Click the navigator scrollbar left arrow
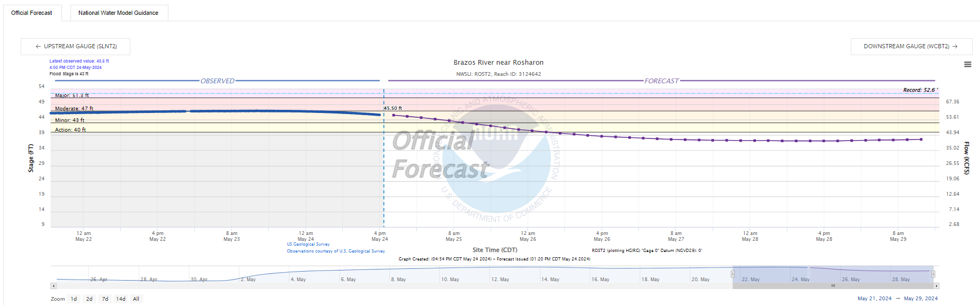980x305 pixels. [x=54, y=286]
